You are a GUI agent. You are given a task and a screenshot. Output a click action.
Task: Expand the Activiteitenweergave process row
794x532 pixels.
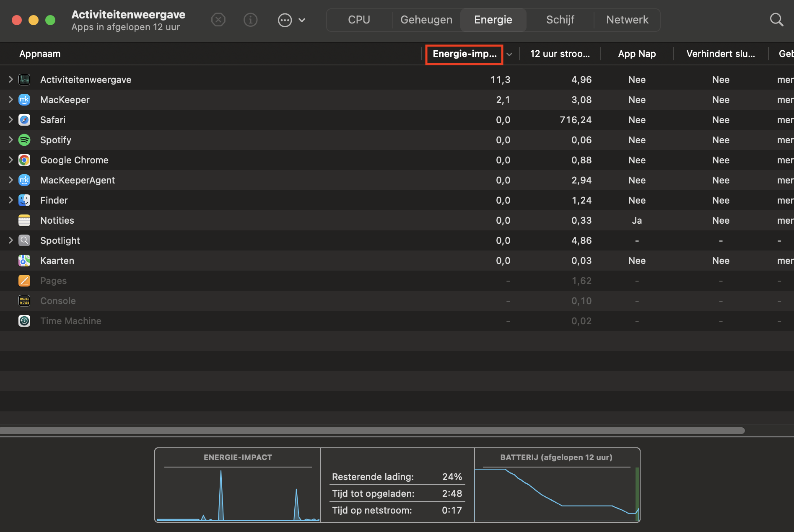(11, 80)
